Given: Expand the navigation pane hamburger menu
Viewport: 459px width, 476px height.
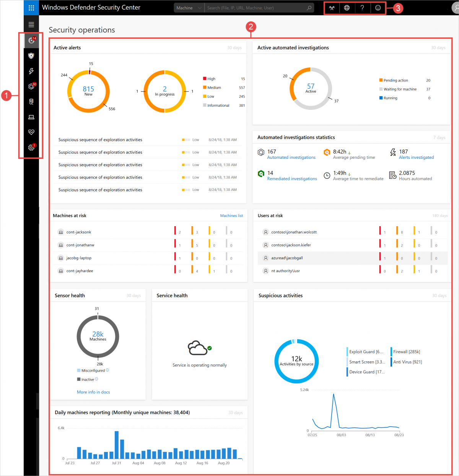Looking at the screenshot, I should tap(31, 24).
